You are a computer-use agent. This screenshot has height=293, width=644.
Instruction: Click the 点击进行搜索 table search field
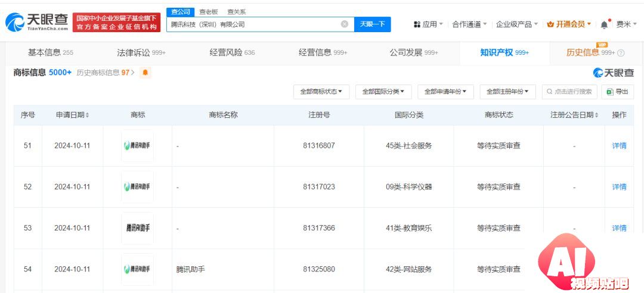(x=569, y=92)
